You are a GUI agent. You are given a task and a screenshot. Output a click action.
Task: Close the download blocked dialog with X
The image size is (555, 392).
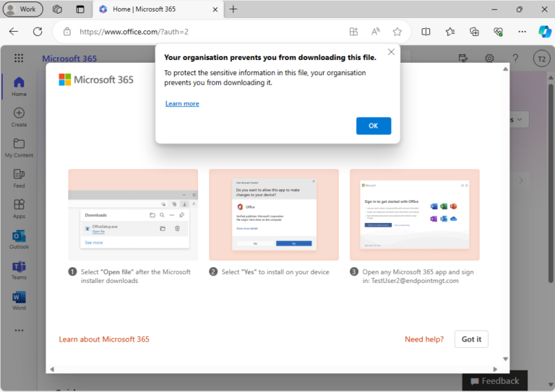click(x=391, y=52)
